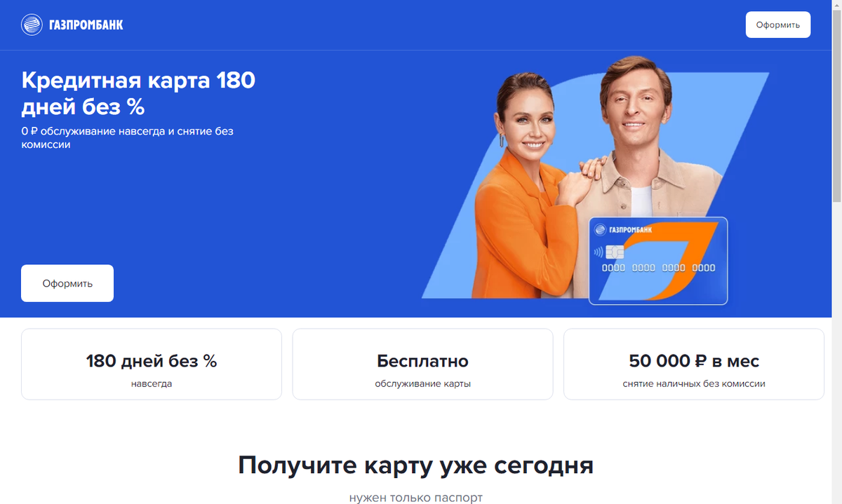Click the large Оформить button in the hero banner
The height and width of the screenshot is (504, 842).
pyautogui.click(x=67, y=283)
